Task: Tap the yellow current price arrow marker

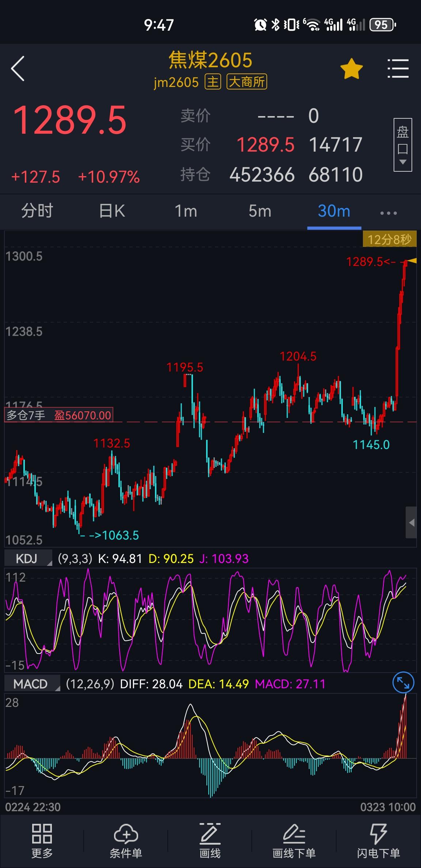Action: coord(412,260)
